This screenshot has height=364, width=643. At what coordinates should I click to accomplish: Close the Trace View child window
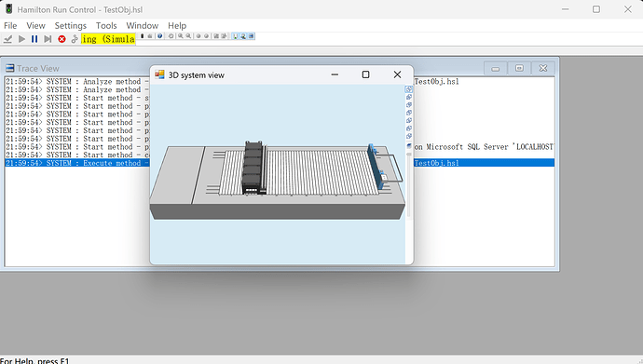click(x=543, y=68)
